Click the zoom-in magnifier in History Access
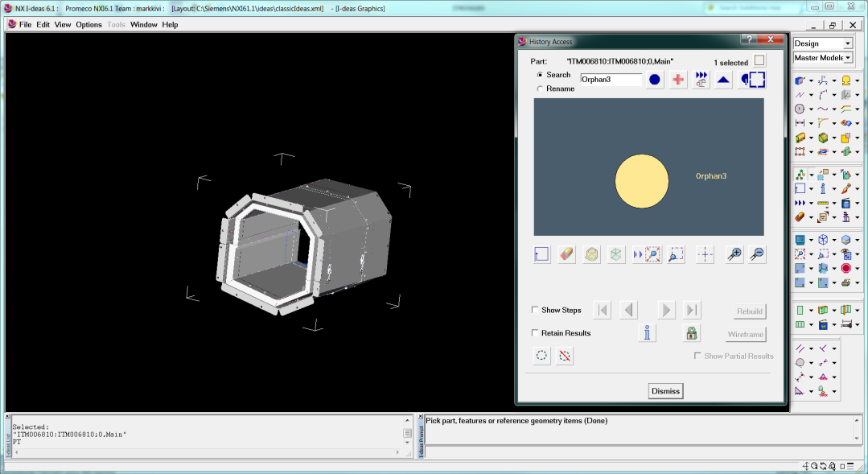 pos(734,254)
